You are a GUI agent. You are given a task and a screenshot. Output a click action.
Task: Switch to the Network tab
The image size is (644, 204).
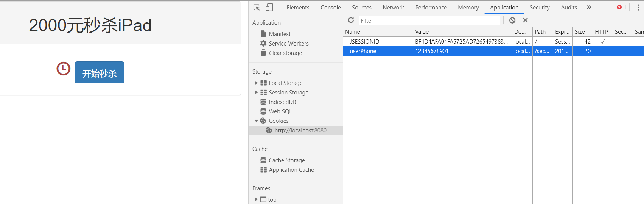click(x=393, y=8)
